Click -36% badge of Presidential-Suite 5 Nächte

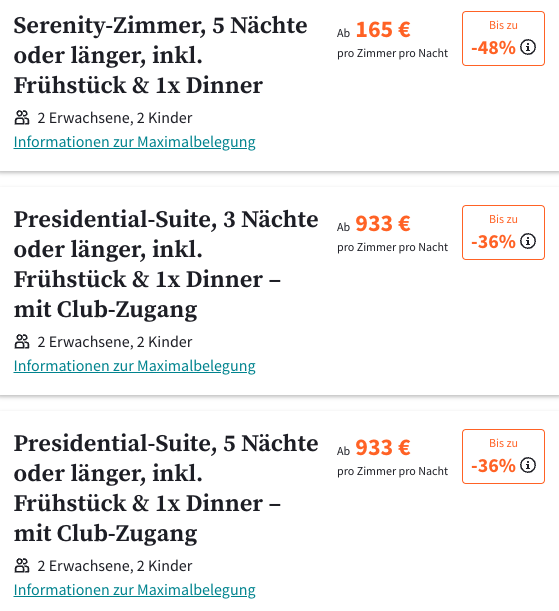pyautogui.click(x=503, y=456)
